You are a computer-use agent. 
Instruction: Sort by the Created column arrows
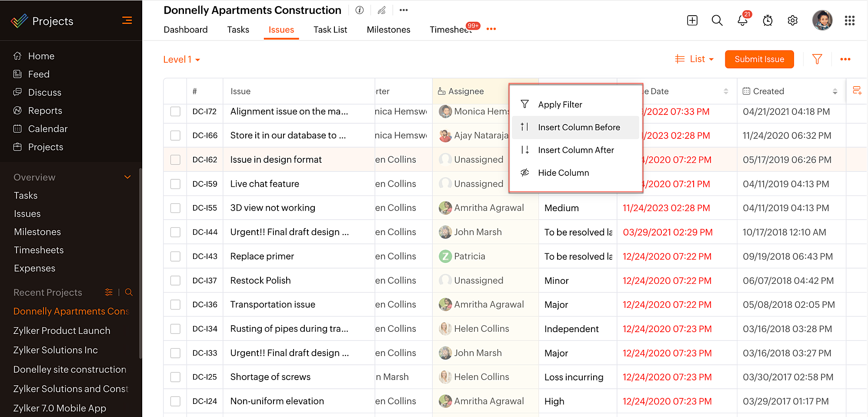[835, 91]
